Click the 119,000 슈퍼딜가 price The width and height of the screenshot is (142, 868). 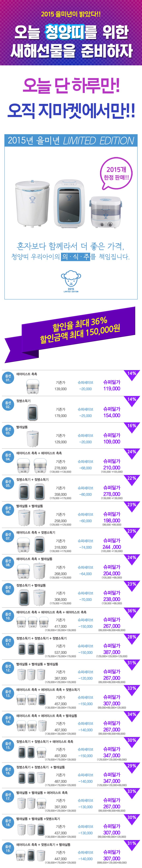point(112,389)
